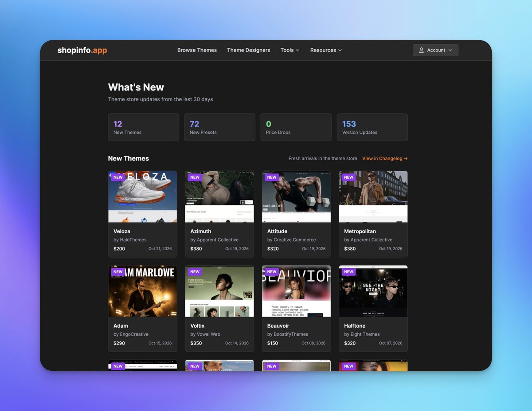Click the NEW badge on Adam

point(118,272)
